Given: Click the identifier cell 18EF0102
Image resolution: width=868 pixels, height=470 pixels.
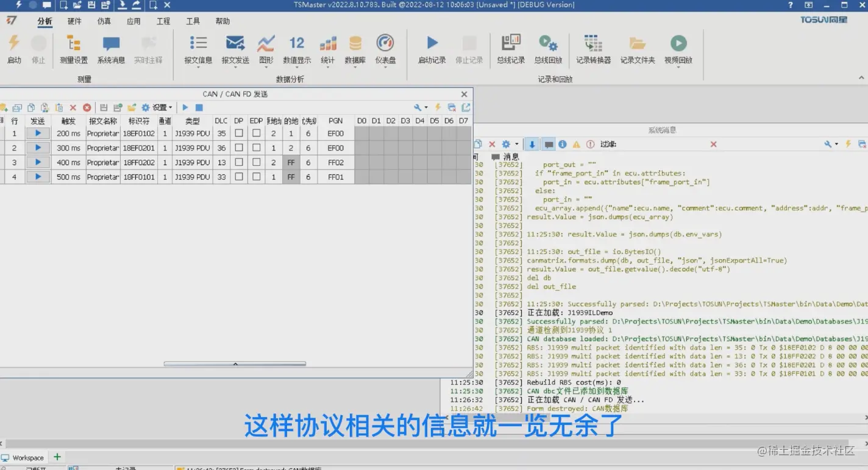Looking at the screenshot, I should (138, 133).
